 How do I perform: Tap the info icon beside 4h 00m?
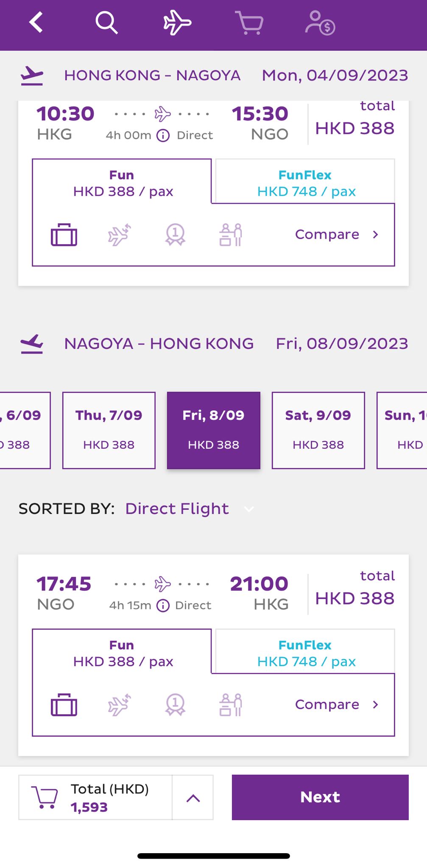tap(163, 136)
